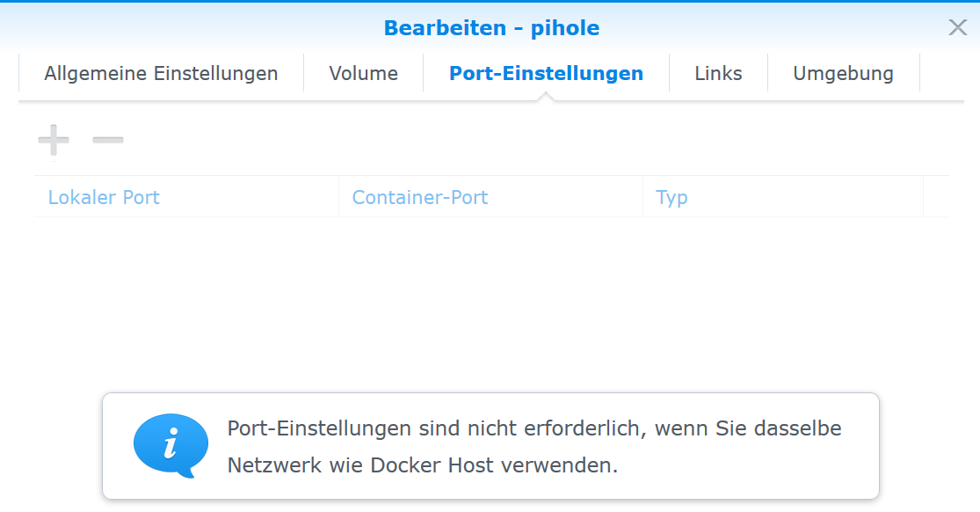Click the small arrow indicator under Port-Einstellungen
The image size is (980, 512).
546,97
